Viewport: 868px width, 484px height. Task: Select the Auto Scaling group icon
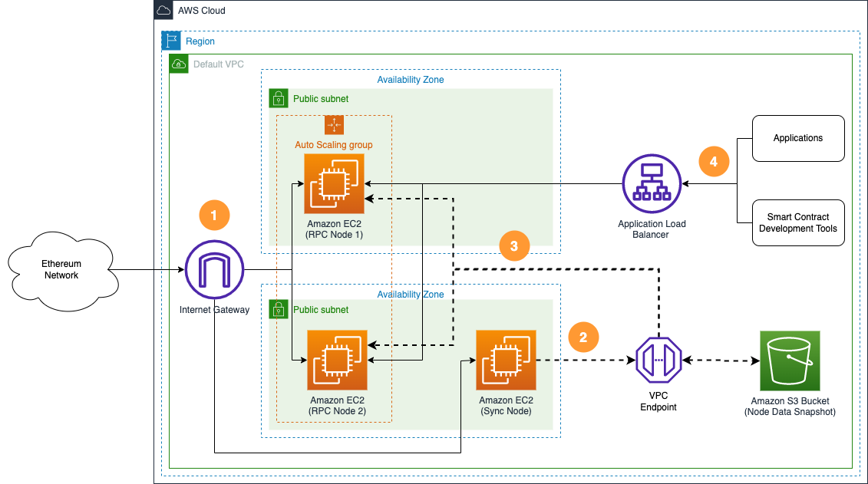[334, 125]
